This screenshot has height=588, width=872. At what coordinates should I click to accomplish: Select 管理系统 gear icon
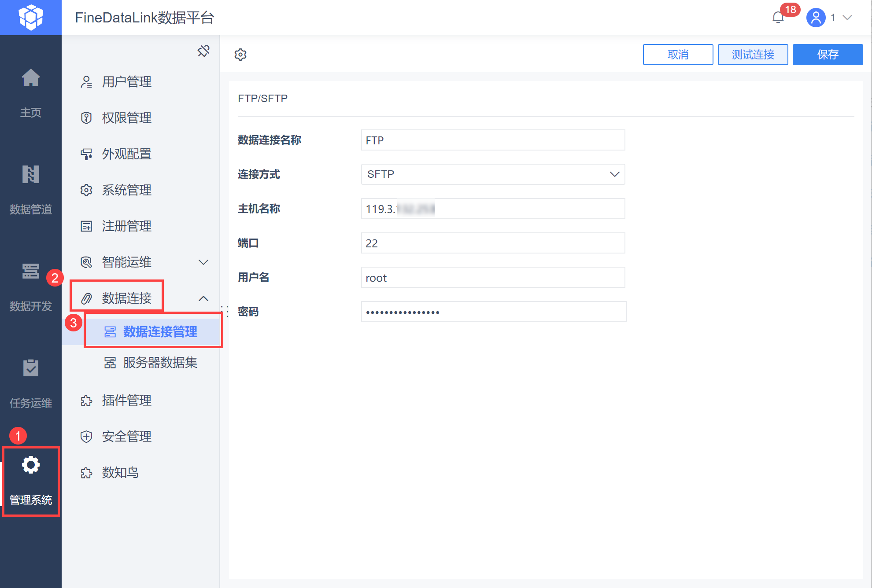(31, 466)
